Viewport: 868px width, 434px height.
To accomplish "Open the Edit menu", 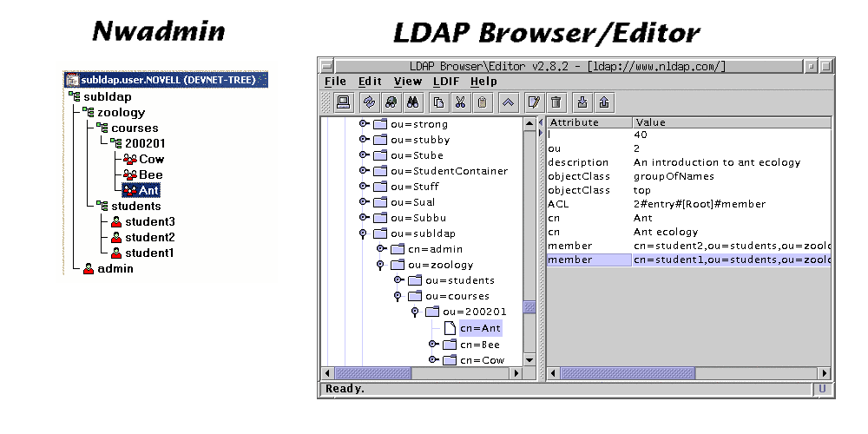I will pos(370,82).
